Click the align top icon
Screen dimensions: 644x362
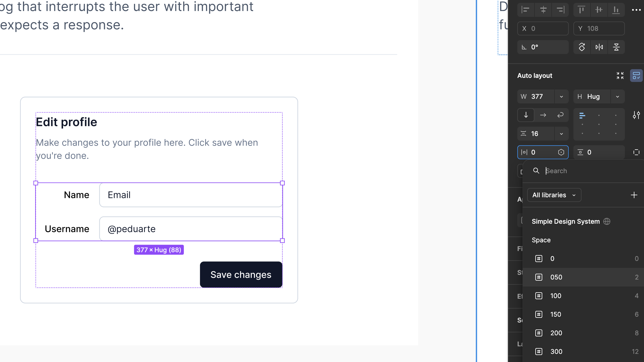pyautogui.click(x=582, y=10)
